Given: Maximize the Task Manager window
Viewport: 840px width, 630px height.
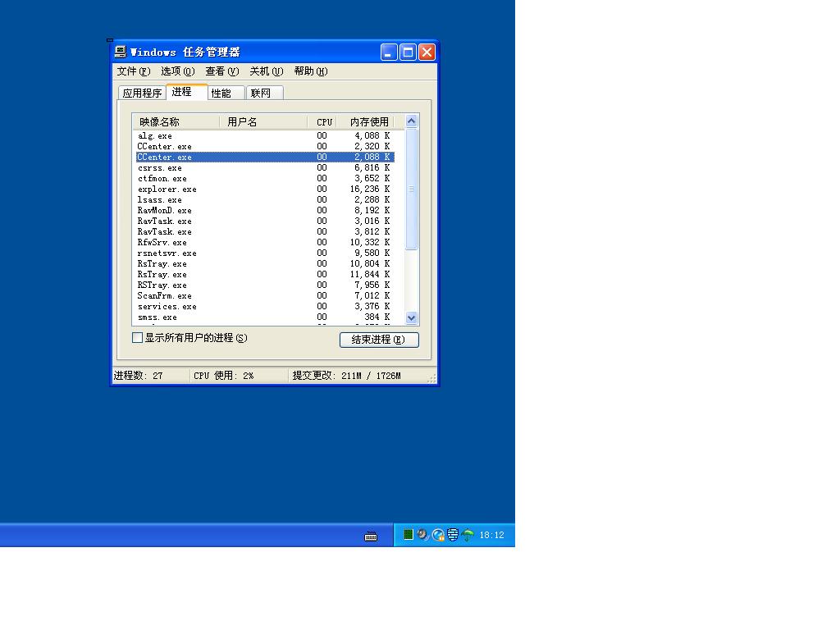Looking at the screenshot, I should pyautogui.click(x=408, y=52).
